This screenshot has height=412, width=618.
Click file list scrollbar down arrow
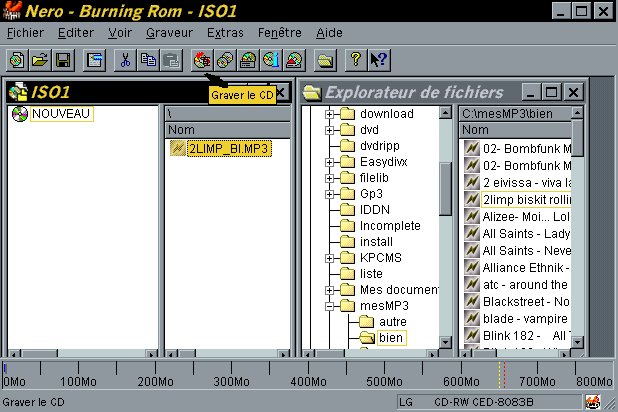577,342
